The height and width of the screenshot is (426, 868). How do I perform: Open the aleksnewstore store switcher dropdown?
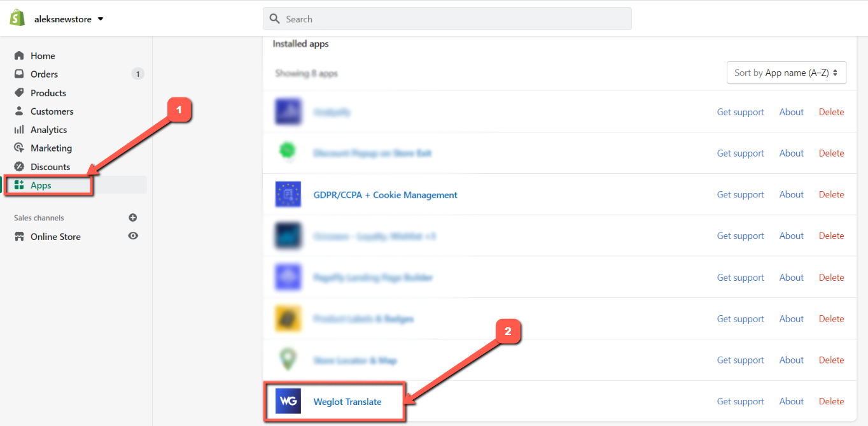[69, 19]
